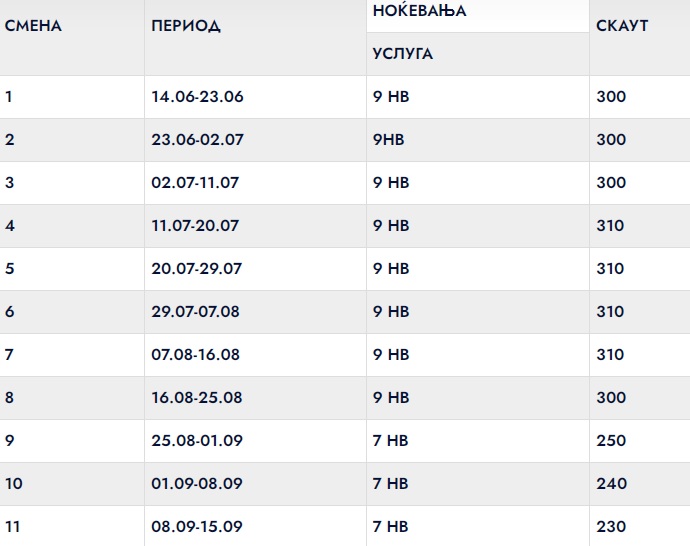Viewport: 690px width, 546px height.
Task: Click the period 01.09-08.09 cell
Action: click(x=195, y=484)
